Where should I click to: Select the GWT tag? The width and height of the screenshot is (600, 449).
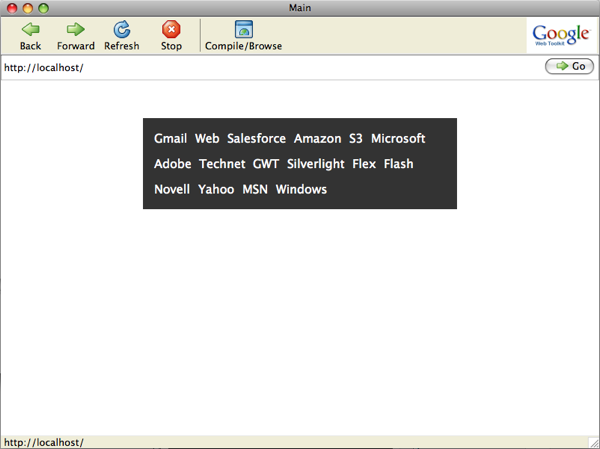click(x=266, y=164)
